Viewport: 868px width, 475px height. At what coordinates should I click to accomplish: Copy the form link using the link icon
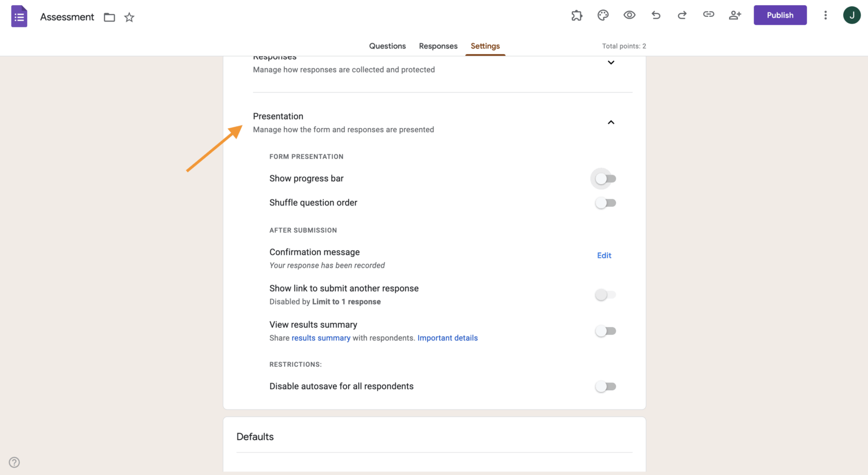709,15
